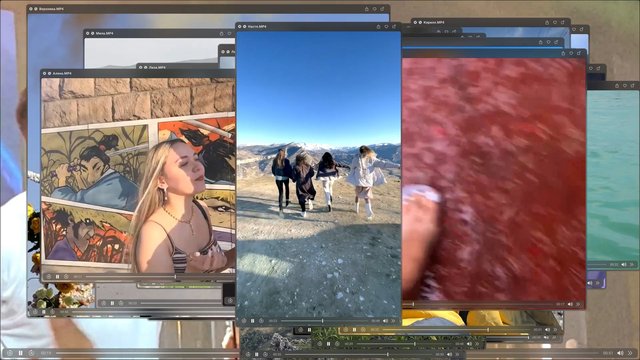Click lock icon in Настя.MP4 title bar

[378, 27]
